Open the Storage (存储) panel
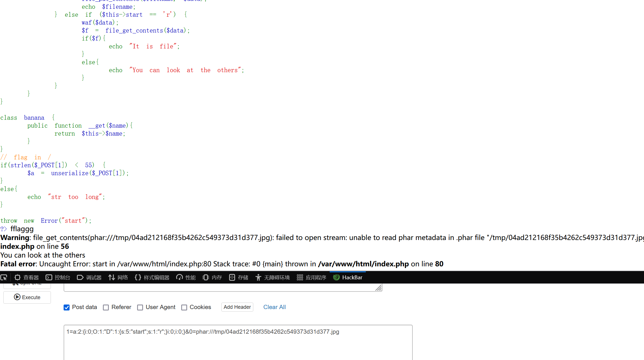644x360 pixels. [239, 278]
